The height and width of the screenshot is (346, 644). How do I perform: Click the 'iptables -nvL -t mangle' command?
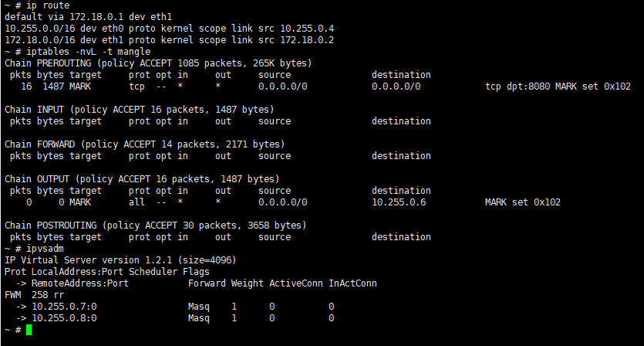[88, 52]
